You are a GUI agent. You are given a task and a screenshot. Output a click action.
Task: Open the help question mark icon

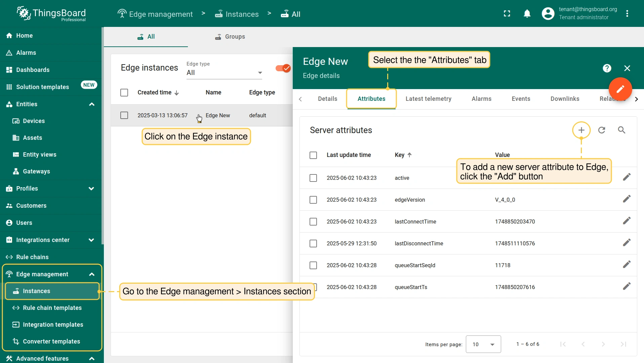click(x=607, y=68)
